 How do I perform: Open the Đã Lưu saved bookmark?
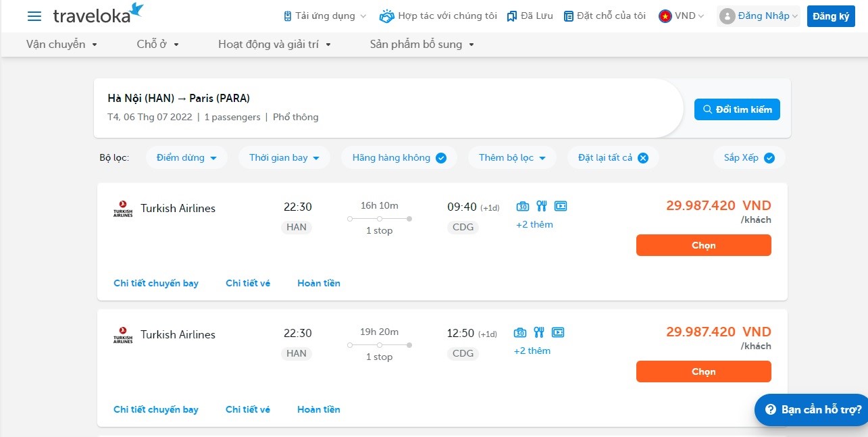click(530, 16)
